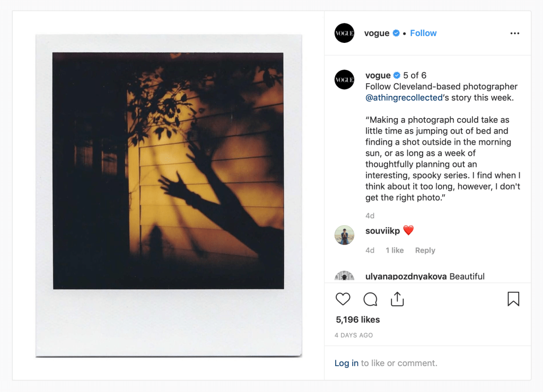Screen dimensions: 543x392
Task: Follow the vogue account
Action: coord(423,33)
